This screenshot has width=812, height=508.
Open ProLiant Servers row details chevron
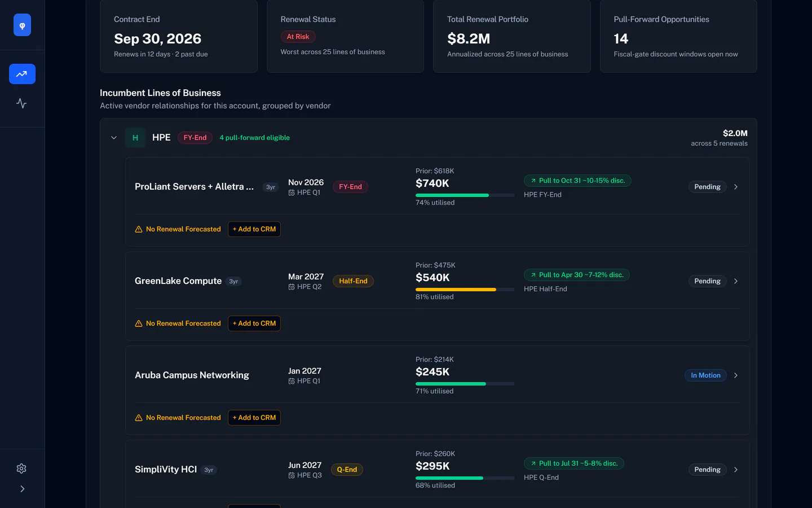point(736,187)
